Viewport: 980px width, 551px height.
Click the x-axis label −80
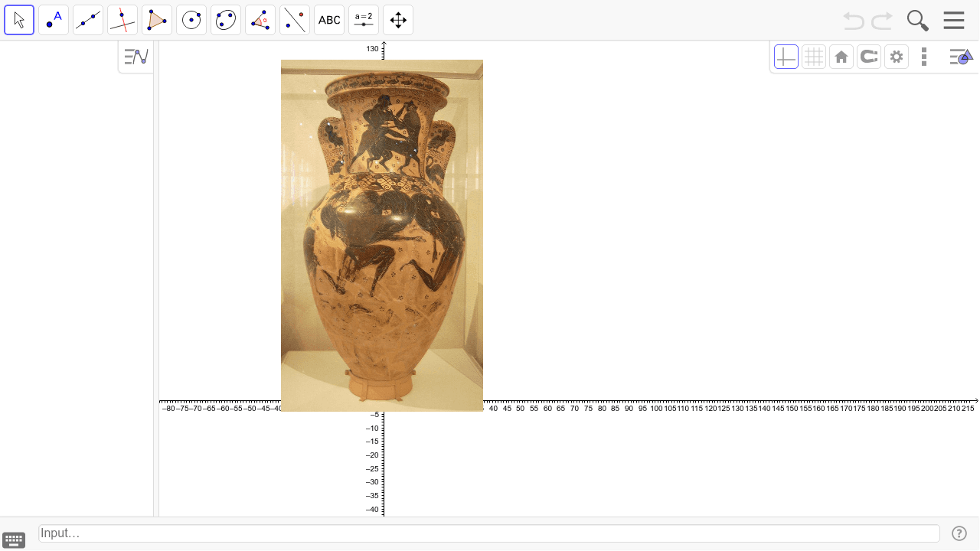point(168,409)
